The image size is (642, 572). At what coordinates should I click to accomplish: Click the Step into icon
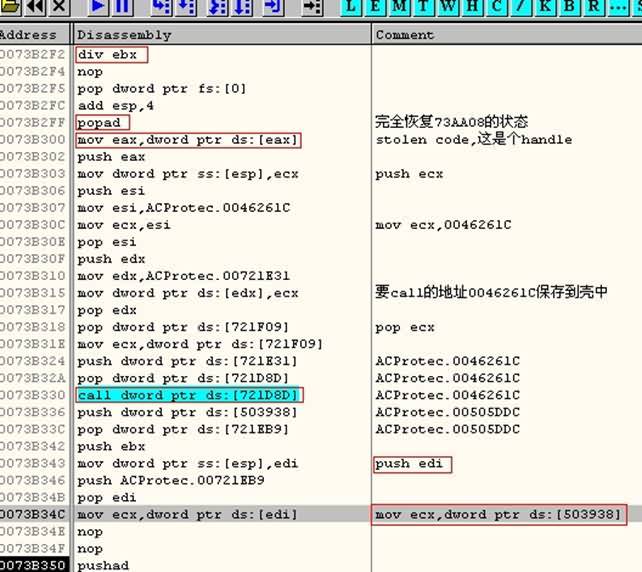[160, 7]
